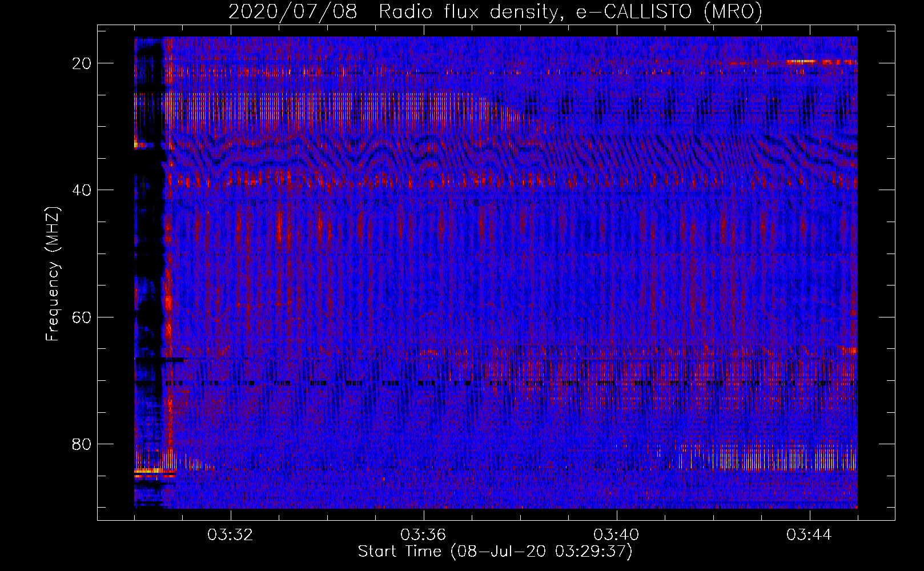Click the "20" frequency tick label

coord(82,63)
